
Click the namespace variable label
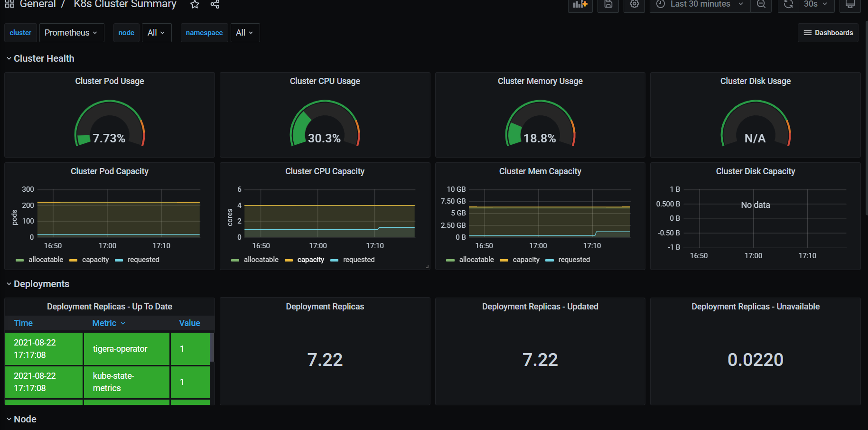click(204, 33)
